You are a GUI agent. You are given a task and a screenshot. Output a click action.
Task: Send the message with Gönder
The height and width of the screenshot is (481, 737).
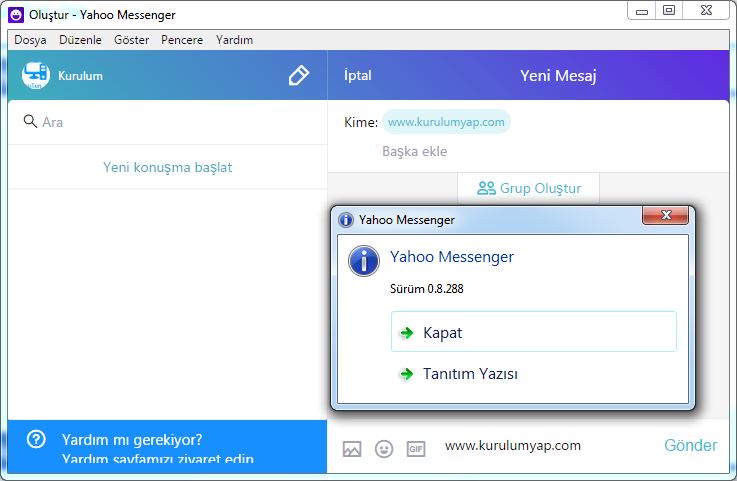[x=690, y=445]
